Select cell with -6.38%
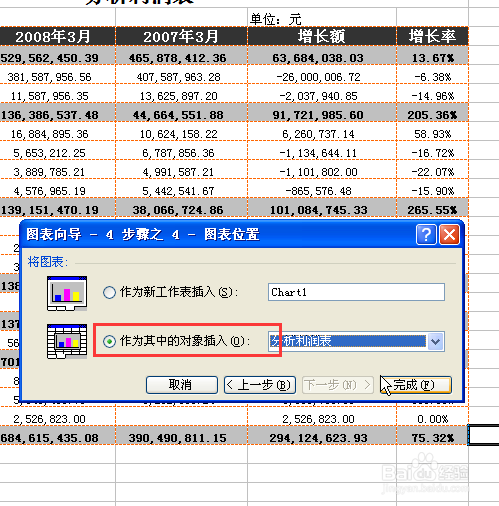Viewport: 499px width, 506px height. 432,74
